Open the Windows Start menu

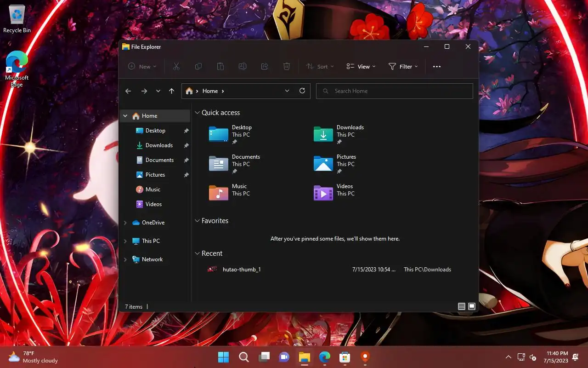click(x=223, y=357)
